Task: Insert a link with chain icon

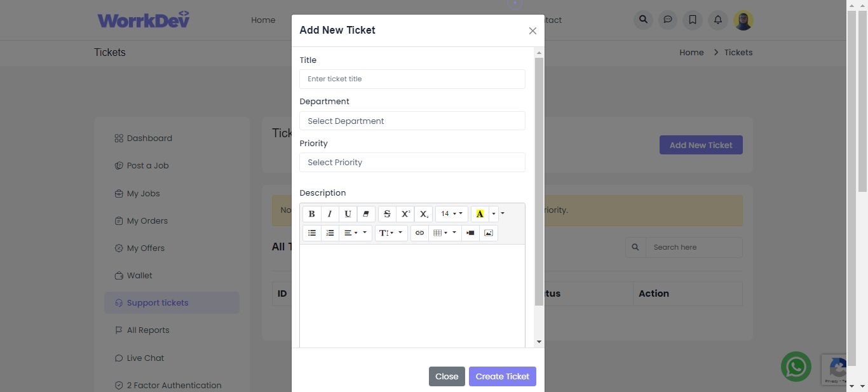Action: tap(419, 233)
